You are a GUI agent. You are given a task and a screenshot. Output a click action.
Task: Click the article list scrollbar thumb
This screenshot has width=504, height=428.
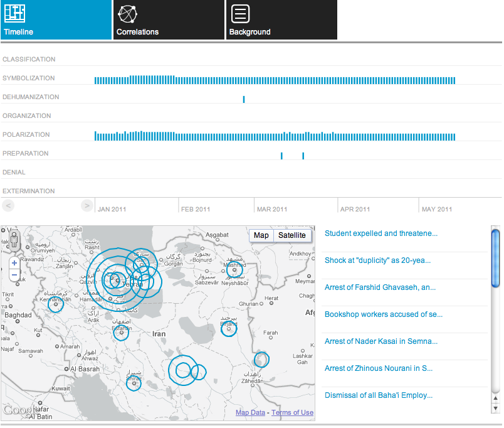pos(495,257)
